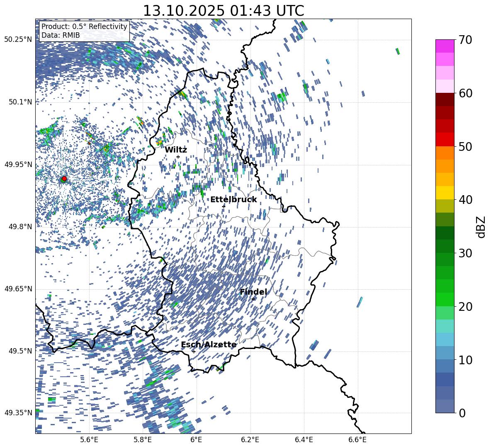
Task: Click the dBZ colorbar axis label
Action: coord(481,227)
